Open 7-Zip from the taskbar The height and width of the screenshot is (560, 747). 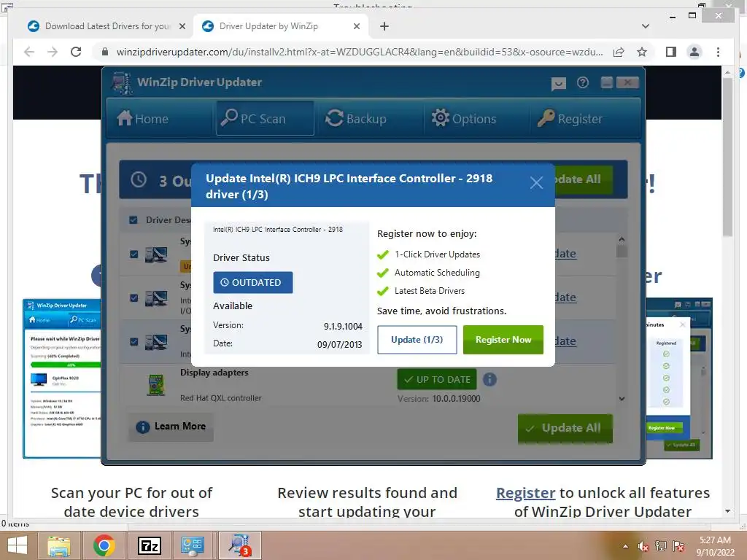149,545
